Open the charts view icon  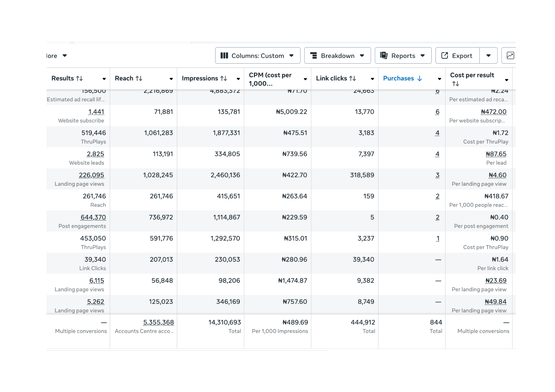point(510,56)
